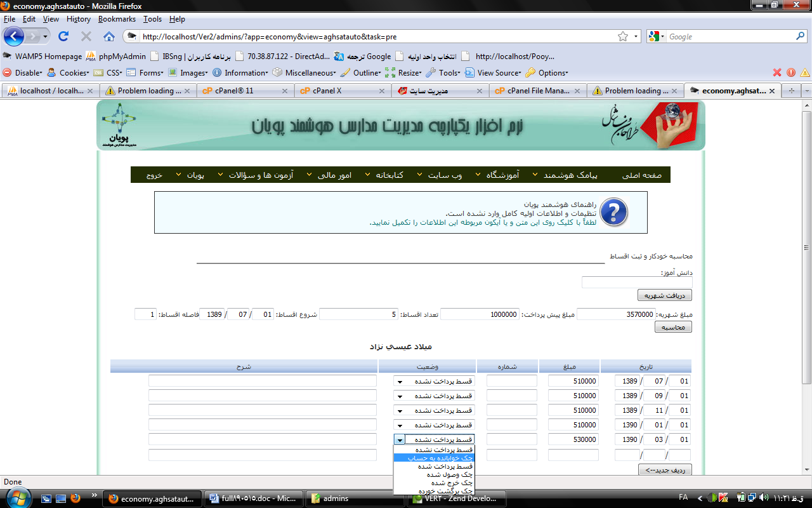Select 'چک خوابانده به حساب' from the dropdown list

tap(434, 457)
